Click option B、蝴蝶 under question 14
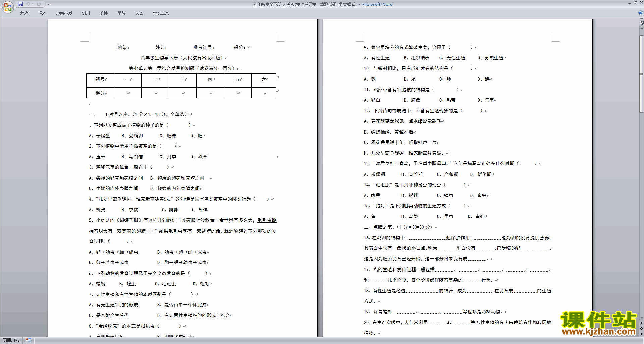Image resolution: width=644 pixels, height=344 pixels. (410, 195)
